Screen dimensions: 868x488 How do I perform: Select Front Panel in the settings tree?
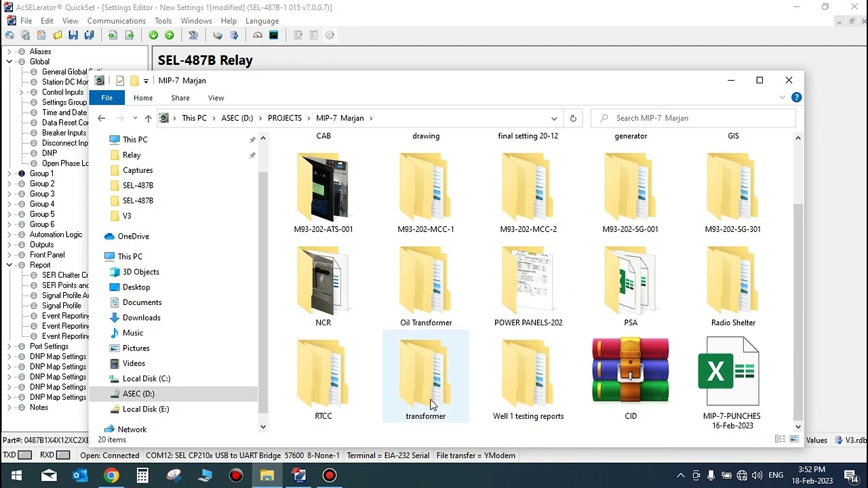click(x=47, y=255)
